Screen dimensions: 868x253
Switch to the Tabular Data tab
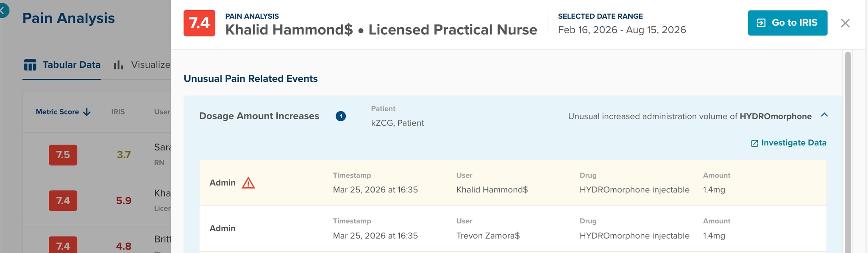pos(62,65)
